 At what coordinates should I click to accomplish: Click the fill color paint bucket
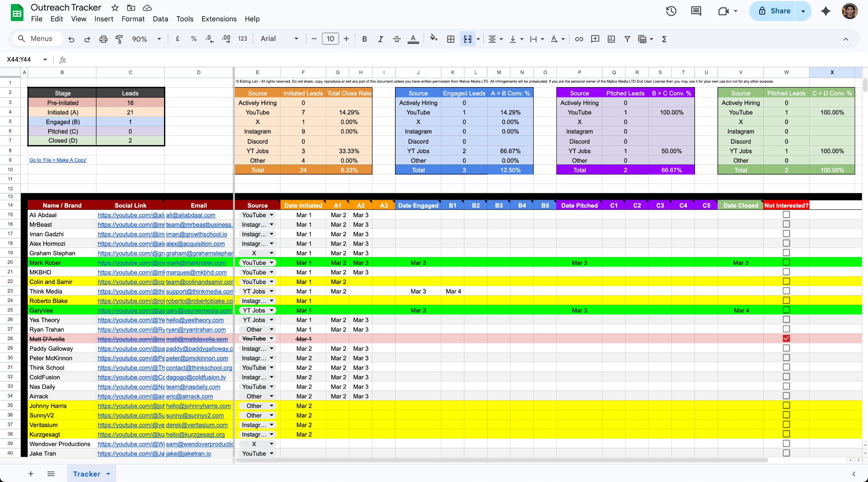point(433,38)
